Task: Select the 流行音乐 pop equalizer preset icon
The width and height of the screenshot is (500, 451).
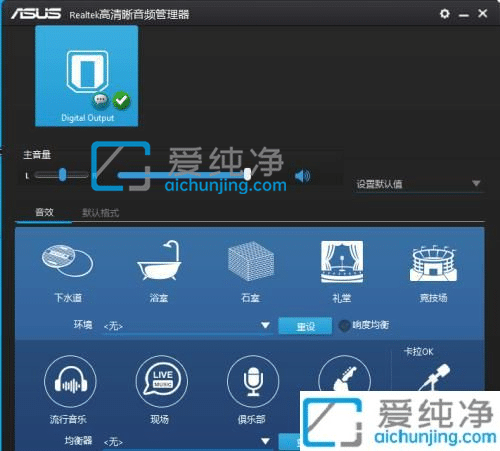Action: [x=70, y=381]
